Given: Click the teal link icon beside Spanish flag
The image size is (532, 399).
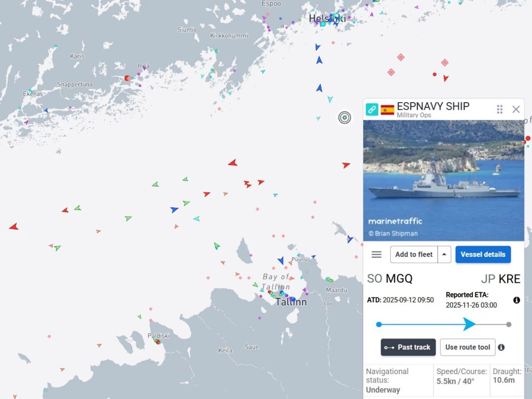Looking at the screenshot, I should click(372, 110).
